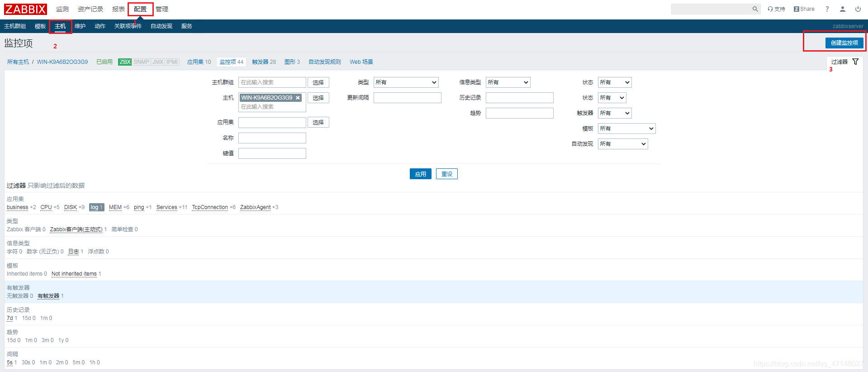This screenshot has width=868, height=372.
Task: Open the user profile icon
Action: click(843, 9)
